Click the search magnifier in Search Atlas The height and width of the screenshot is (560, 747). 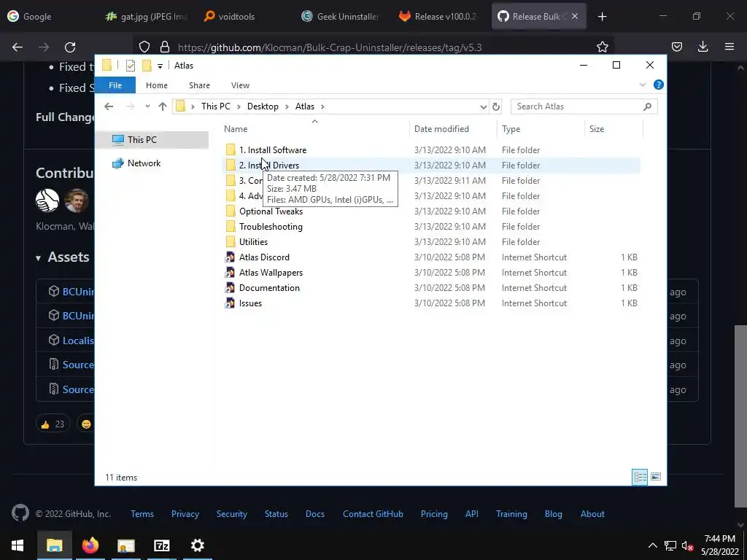(x=647, y=106)
